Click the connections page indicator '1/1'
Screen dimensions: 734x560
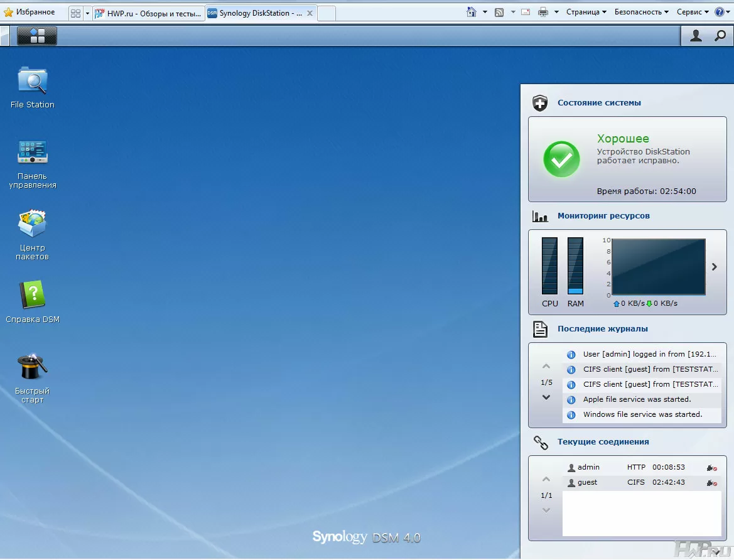[546, 495]
